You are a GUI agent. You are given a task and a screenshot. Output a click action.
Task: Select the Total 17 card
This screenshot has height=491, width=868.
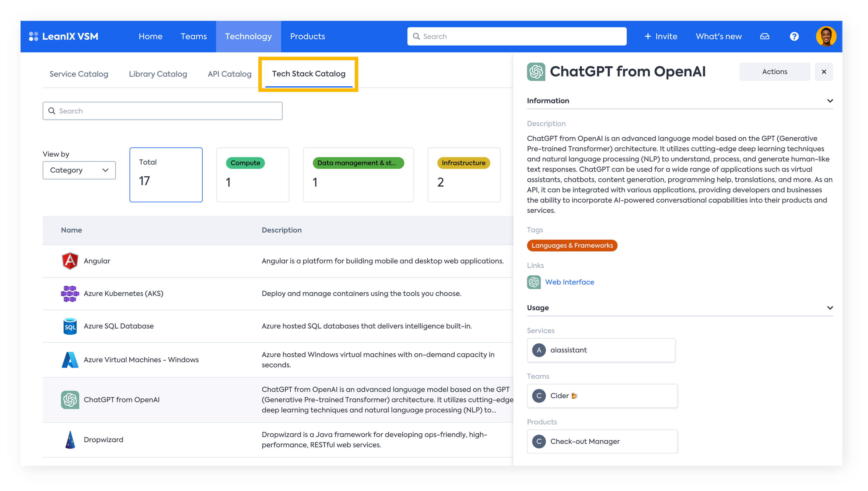click(x=166, y=175)
